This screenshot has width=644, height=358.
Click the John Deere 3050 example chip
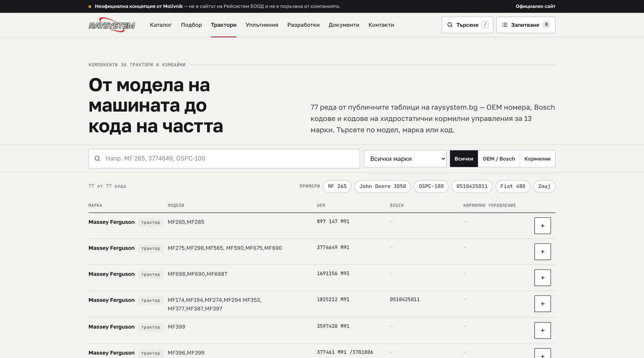pos(383,186)
